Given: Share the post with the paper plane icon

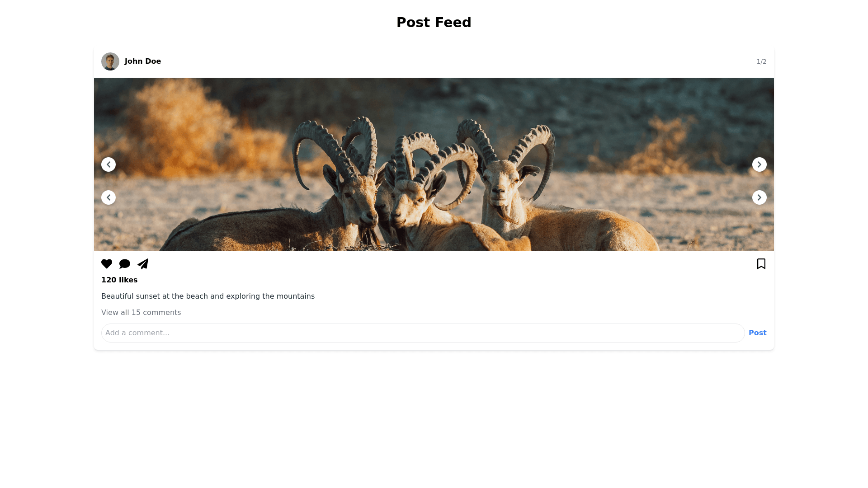Looking at the screenshot, I should click(x=143, y=264).
